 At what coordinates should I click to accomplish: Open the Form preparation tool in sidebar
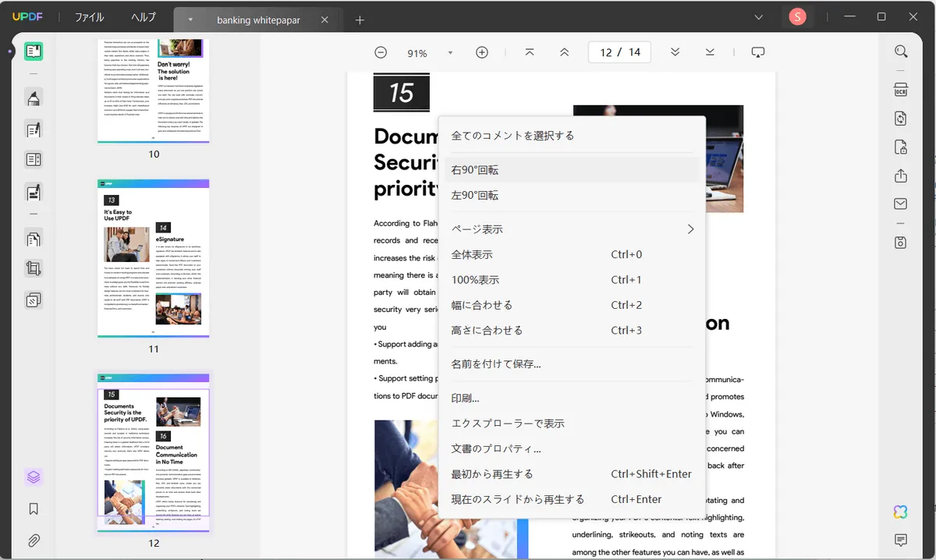(34, 160)
